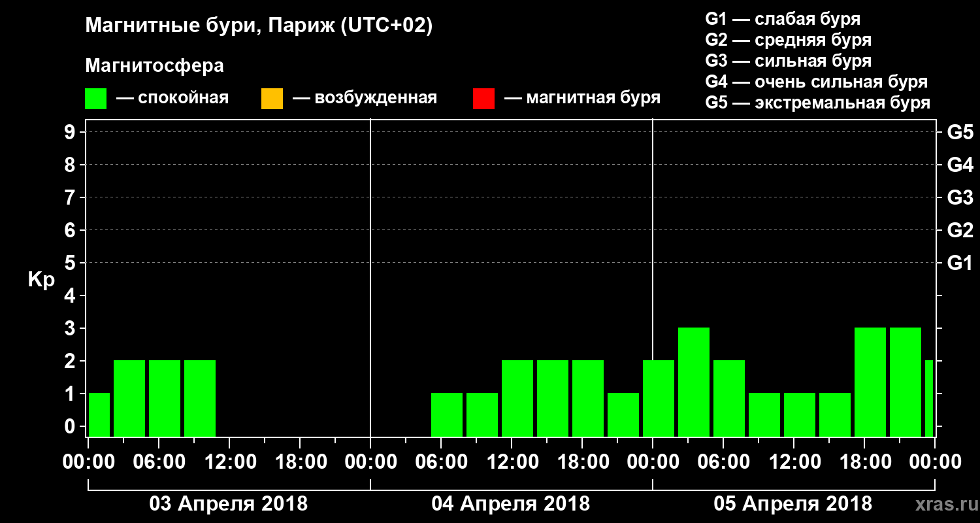980x523 pixels.
Task: Click the 'Магнитосфера' legend heading
Action: pyautogui.click(x=154, y=66)
